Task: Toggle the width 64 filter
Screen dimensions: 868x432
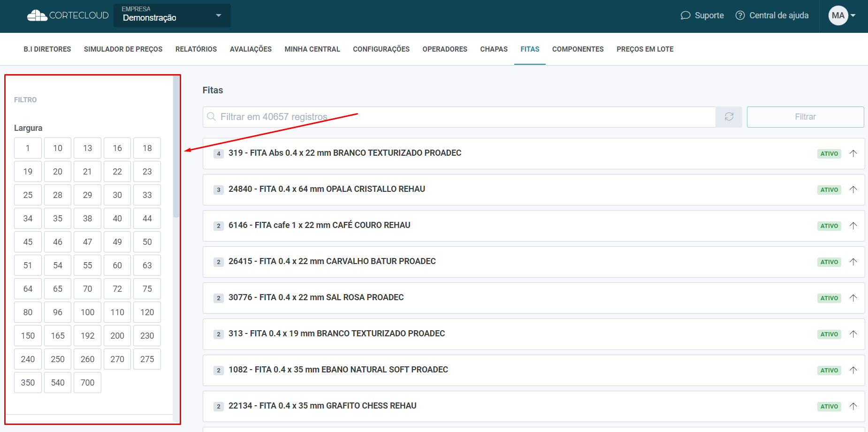Action: coord(28,289)
